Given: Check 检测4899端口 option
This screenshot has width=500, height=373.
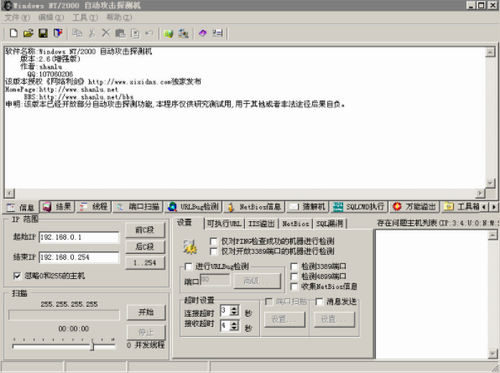Looking at the screenshot, I should (294, 276).
